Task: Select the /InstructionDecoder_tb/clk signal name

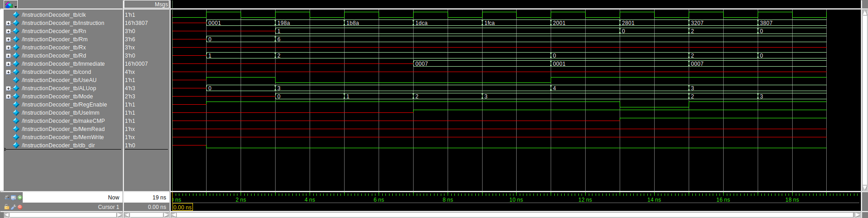Action: (x=54, y=15)
